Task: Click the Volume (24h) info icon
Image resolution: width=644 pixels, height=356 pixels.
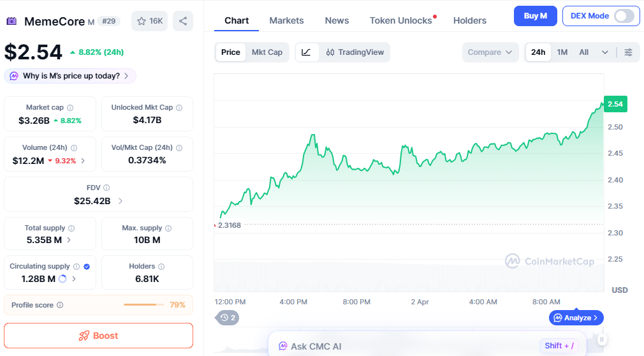Action: [x=74, y=148]
